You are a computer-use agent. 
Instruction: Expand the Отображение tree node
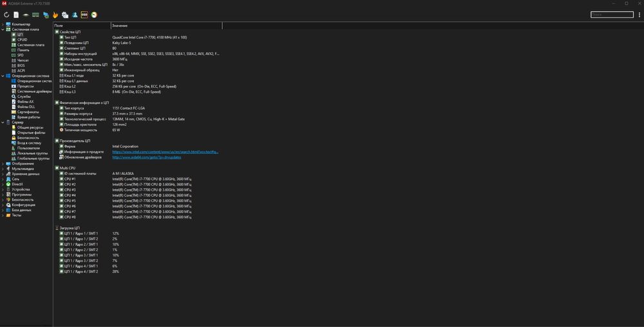(x=3, y=164)
